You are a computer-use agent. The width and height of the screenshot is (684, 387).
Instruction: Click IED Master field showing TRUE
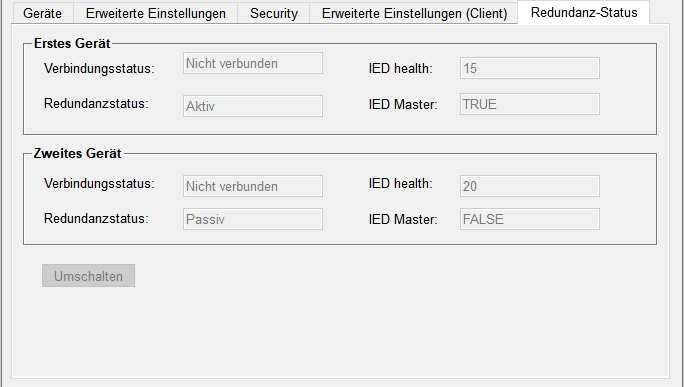click(x=530, y=104)
